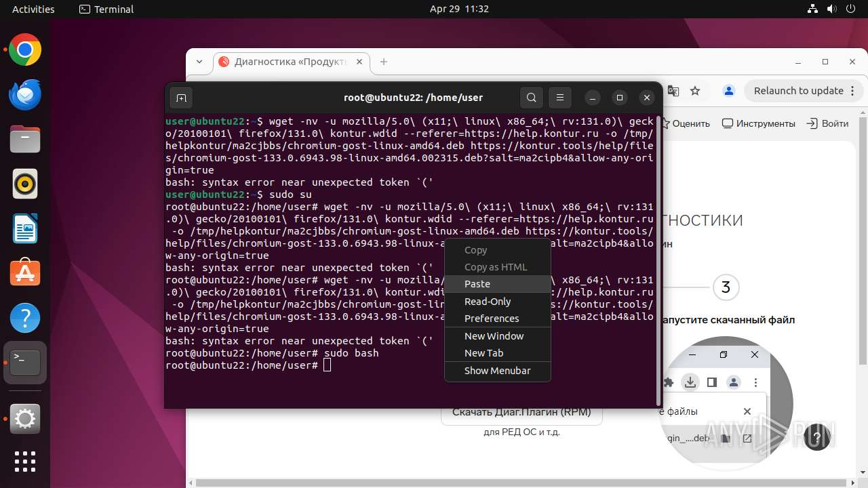
Task: Select Paste from the context menu
Action: coord(497,284)
